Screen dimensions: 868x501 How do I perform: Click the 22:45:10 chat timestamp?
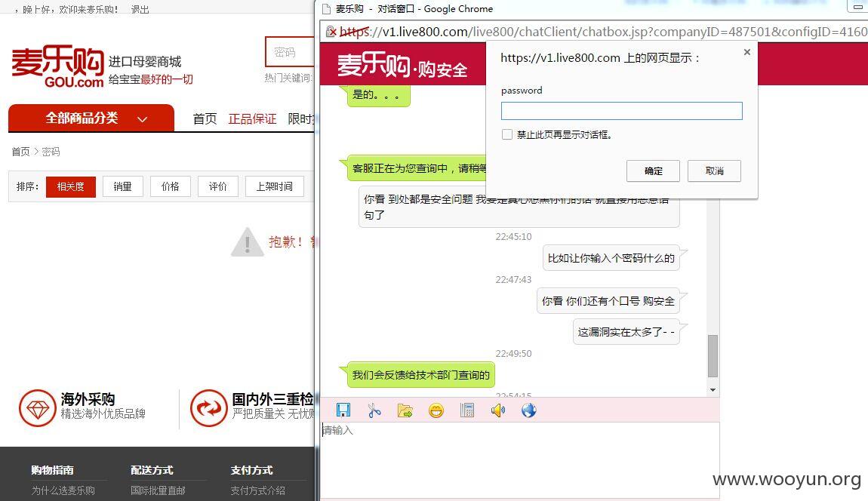[x=513, y=236]
